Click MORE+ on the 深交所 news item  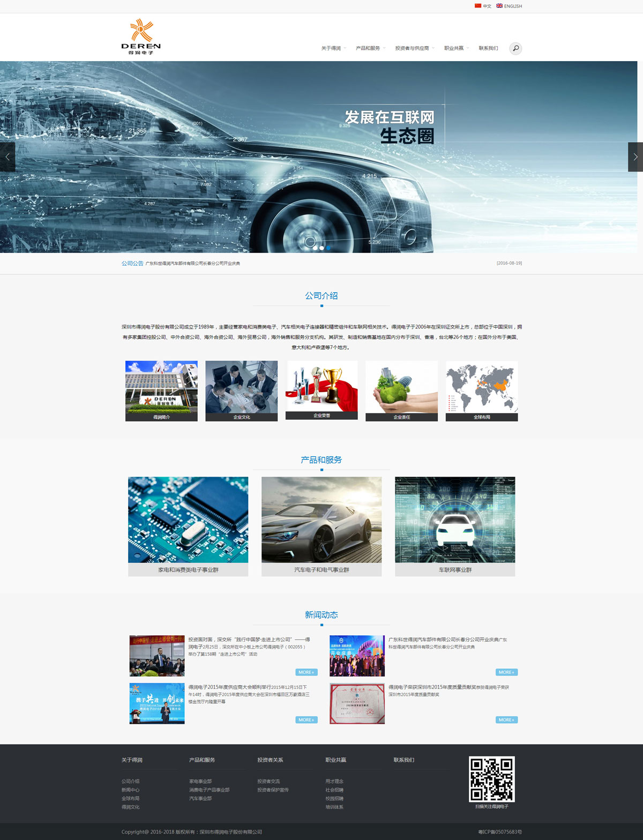[306, 672]
